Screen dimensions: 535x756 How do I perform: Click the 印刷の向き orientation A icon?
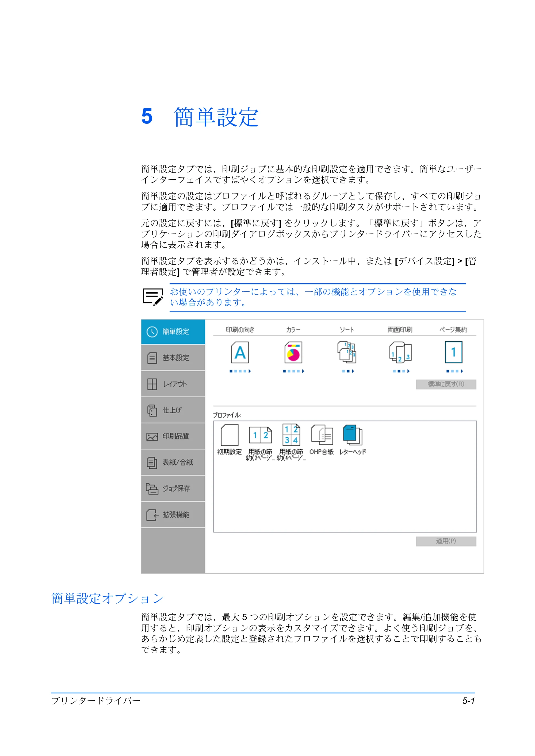tap(240, 353)
